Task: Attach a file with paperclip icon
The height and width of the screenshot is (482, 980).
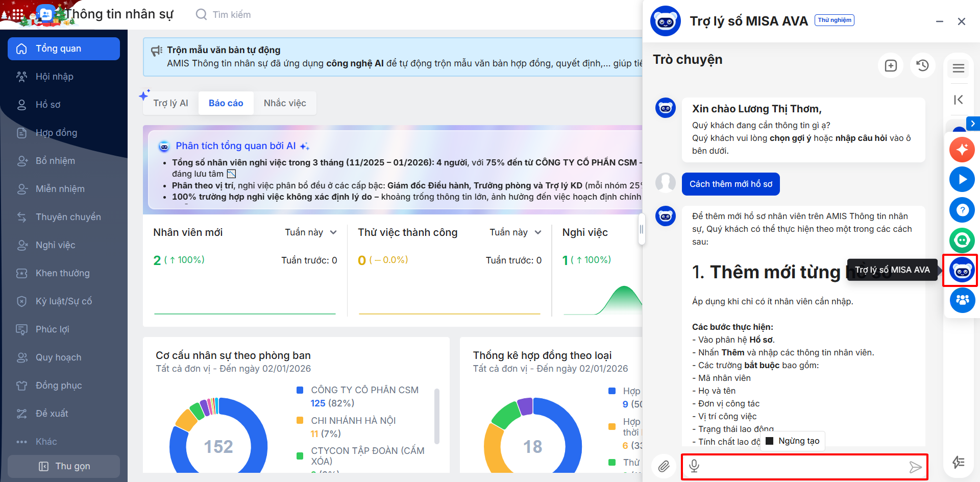Action: pos(664,466)
